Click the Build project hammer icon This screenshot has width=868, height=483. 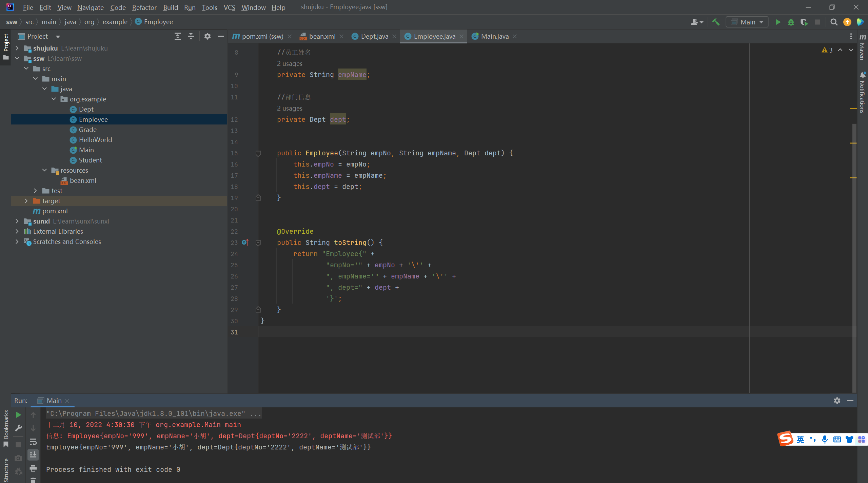pyautogui.click(x=716, y=22)
